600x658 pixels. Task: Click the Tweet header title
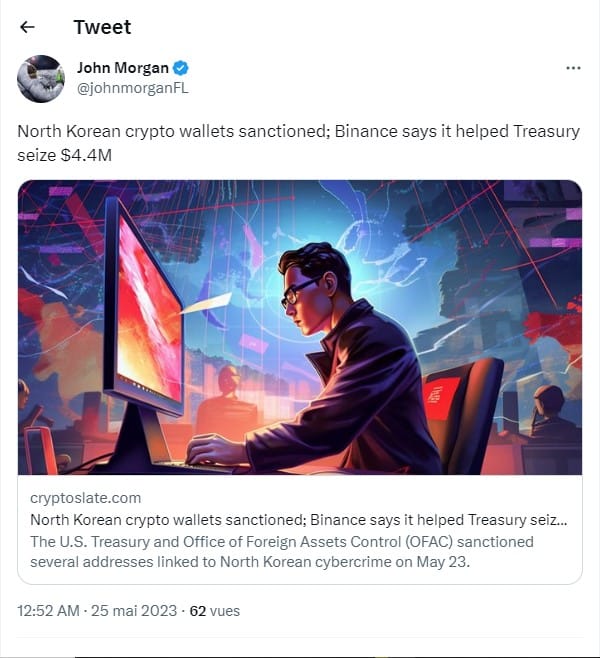click(102, 27)
